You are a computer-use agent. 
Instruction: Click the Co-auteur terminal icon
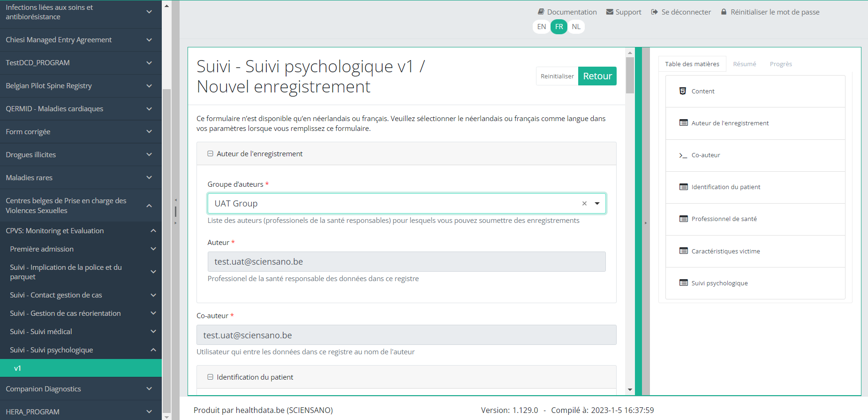[x=683, y=155]
